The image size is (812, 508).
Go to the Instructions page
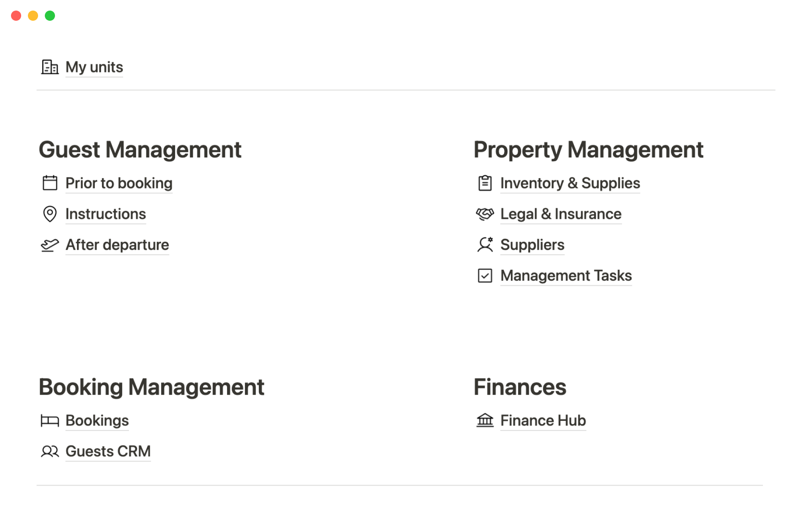tap(106, 214)
